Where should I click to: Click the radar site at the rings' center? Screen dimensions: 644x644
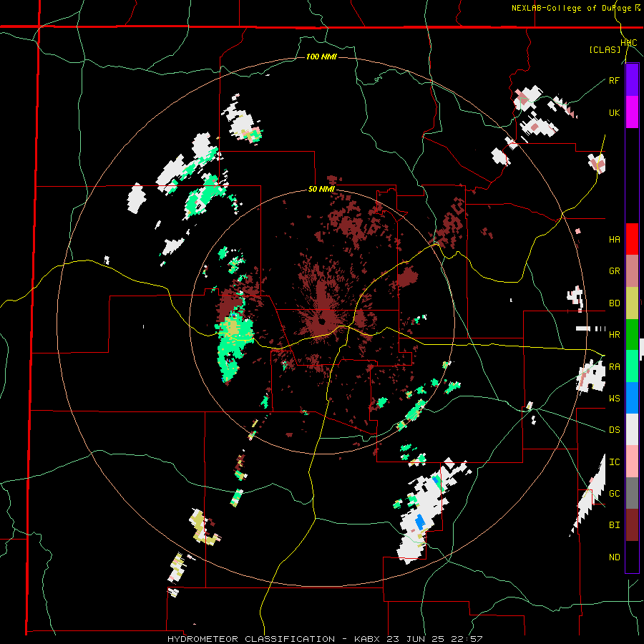click(322, 321)
